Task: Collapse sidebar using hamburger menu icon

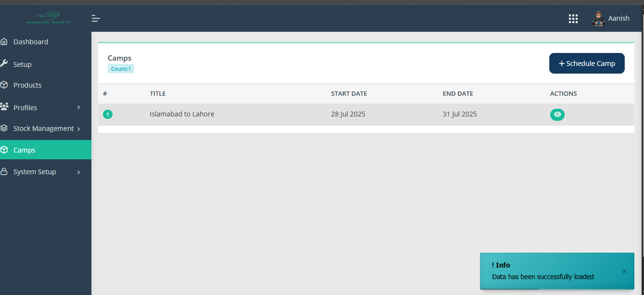Action: [96, 18]
